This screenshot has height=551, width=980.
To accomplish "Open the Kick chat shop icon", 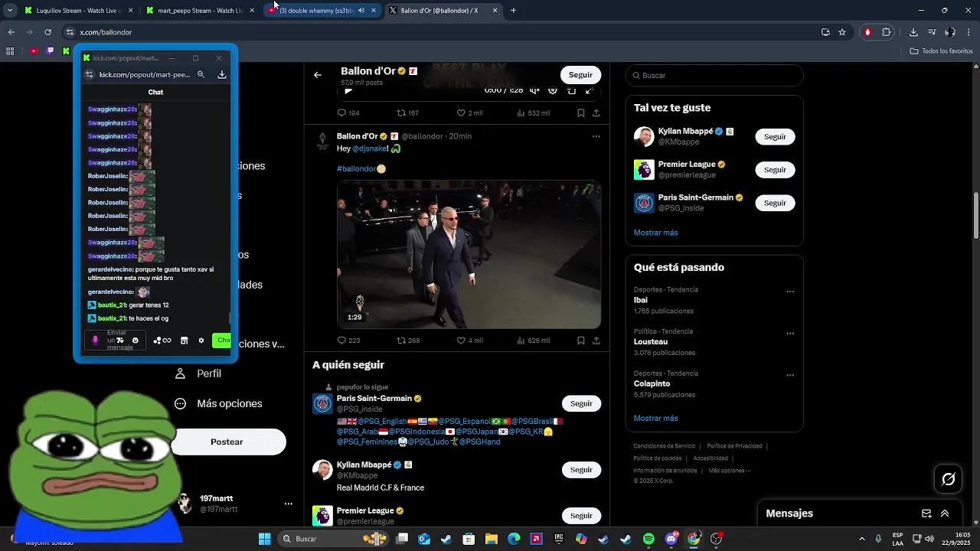I will (184, 341).
